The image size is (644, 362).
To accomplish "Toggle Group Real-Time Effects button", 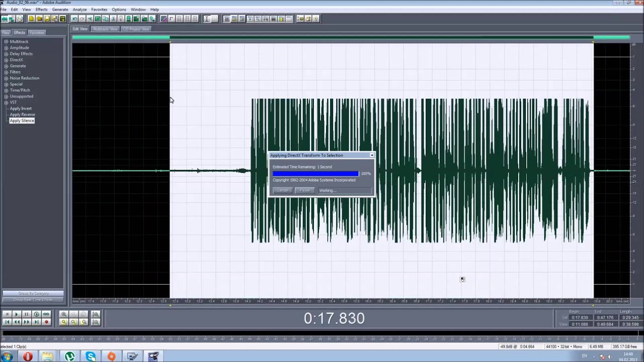I will tap(33, 300).
